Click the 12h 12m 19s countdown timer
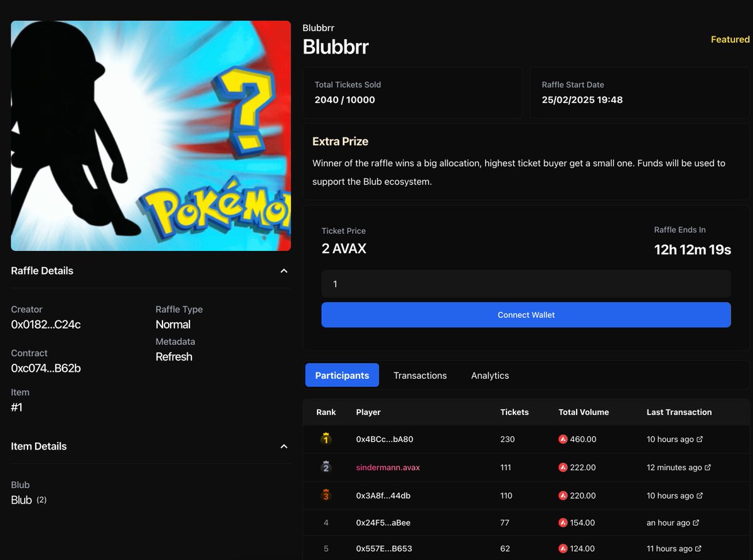753x560 pixels. pos(692,250)
